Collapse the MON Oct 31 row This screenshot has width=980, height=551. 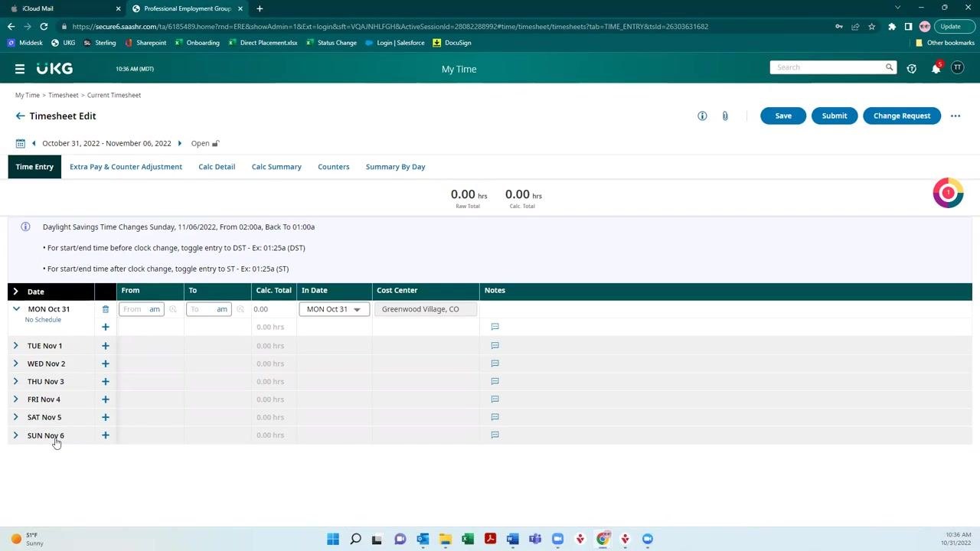(16, 309)
